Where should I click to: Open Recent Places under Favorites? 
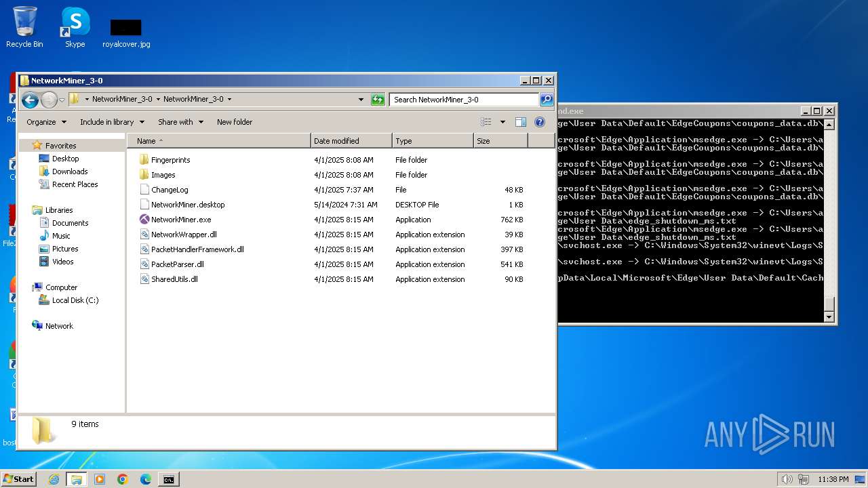(75, 184)
